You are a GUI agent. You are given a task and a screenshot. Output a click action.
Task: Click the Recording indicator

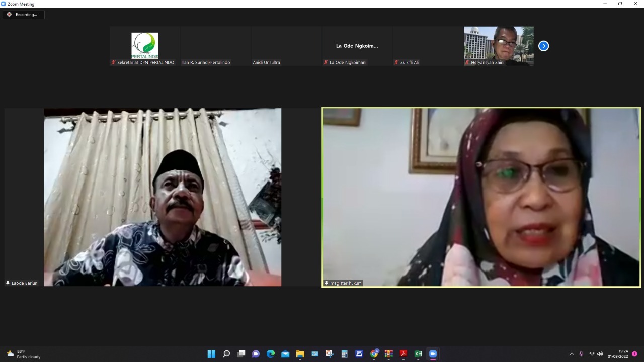(23, 15)
